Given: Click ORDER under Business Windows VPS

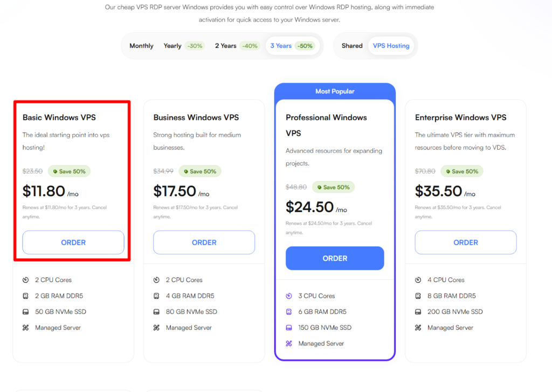Looking at the screenshot, I should (204, 242).
